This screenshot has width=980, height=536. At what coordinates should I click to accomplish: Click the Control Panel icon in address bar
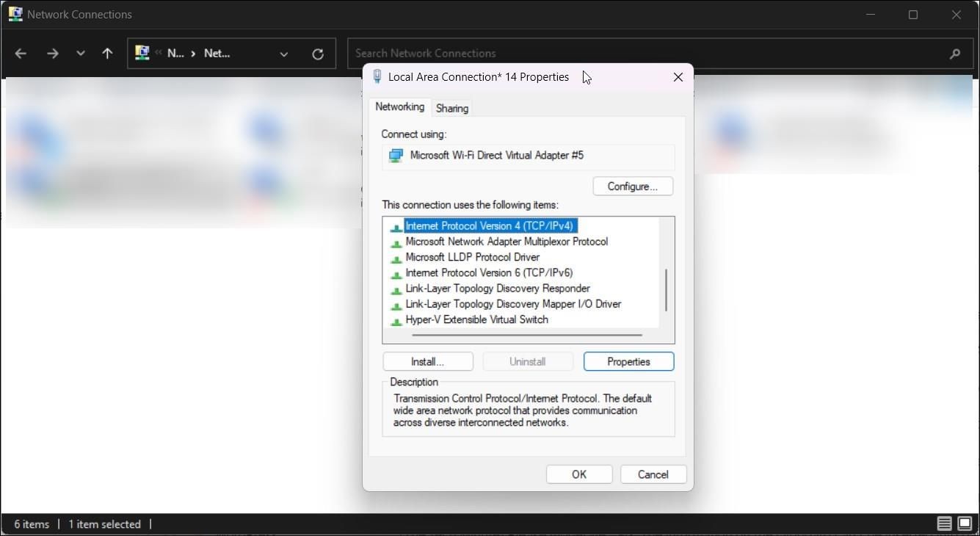pos(142,53)
